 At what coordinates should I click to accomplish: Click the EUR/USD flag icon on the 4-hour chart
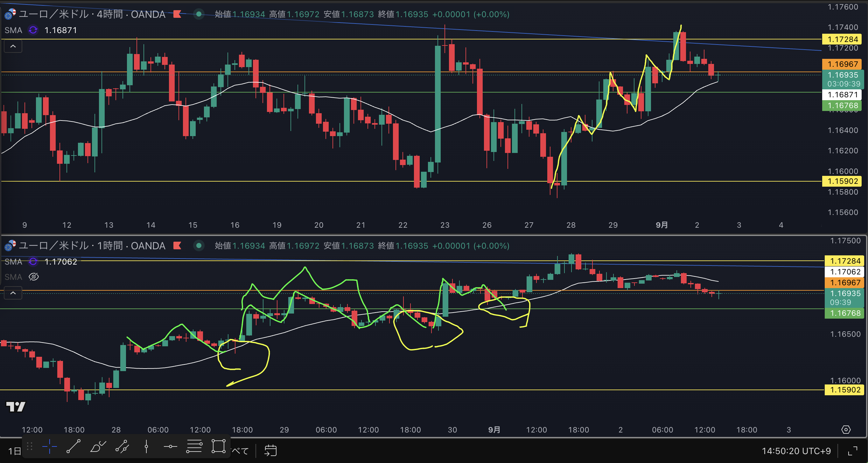(x=10, y=14)
